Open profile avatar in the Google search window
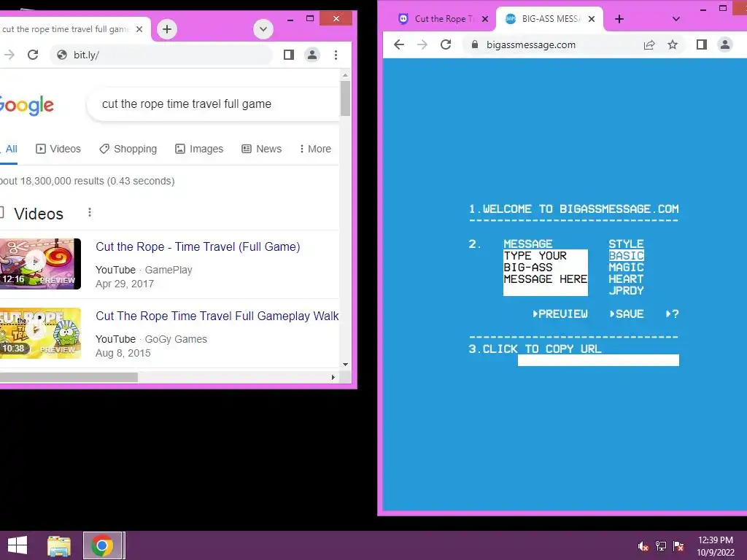Viewport: 747px width, 560px height. [312, 55]
